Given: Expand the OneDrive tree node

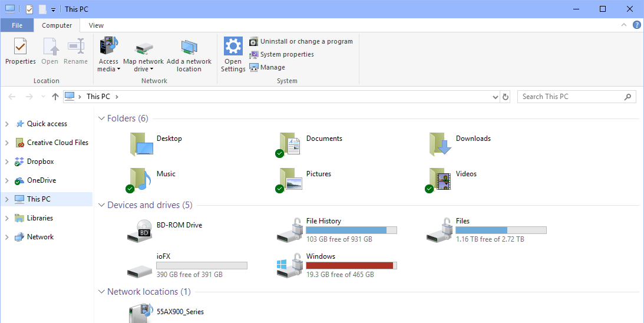Looking at the screenshot, I should [6, 180].
